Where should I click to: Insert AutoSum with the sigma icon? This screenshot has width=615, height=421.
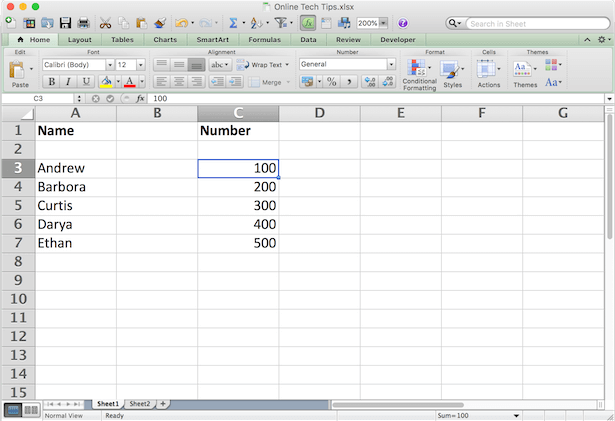pos(233,23)
